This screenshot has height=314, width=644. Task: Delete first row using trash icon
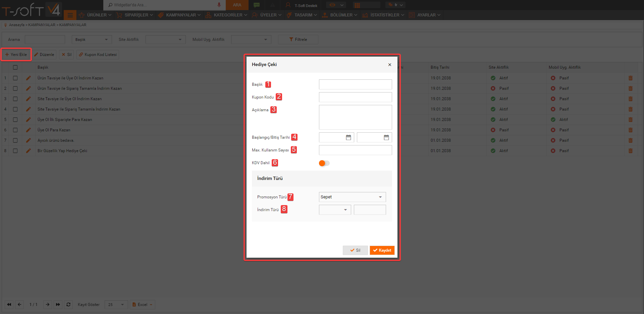point(631,78)
